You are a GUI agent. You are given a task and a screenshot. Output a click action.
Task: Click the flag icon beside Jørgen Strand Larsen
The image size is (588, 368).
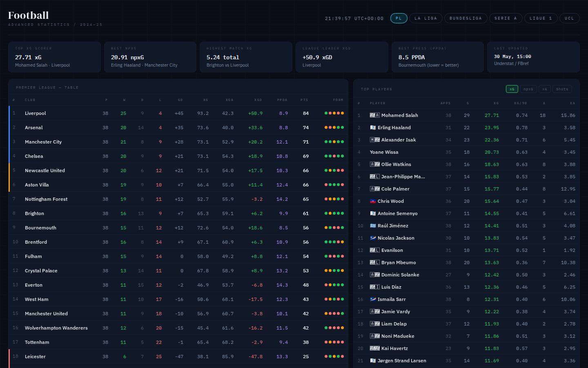pyautogui.click(x=373, y=361)
